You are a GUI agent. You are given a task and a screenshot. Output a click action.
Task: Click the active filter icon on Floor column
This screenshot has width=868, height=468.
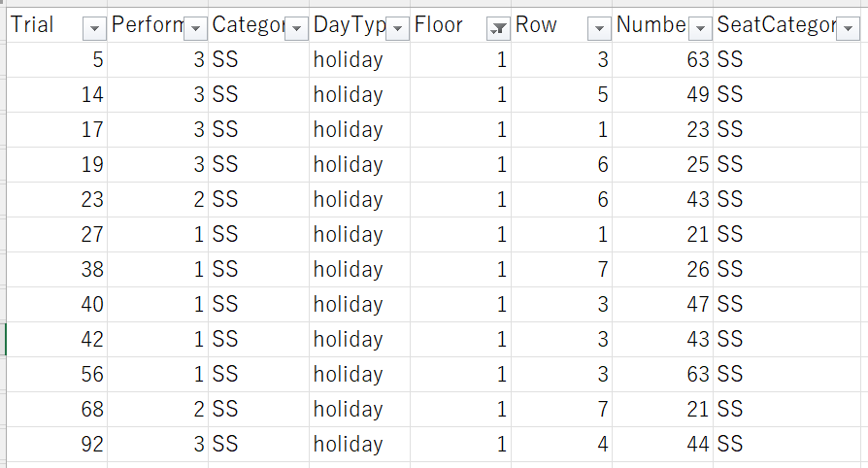[498, 28]
